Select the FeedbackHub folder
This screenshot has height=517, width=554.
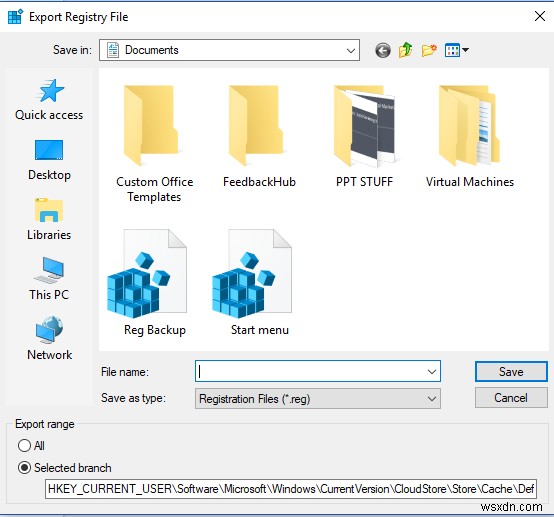coord(259,136)
